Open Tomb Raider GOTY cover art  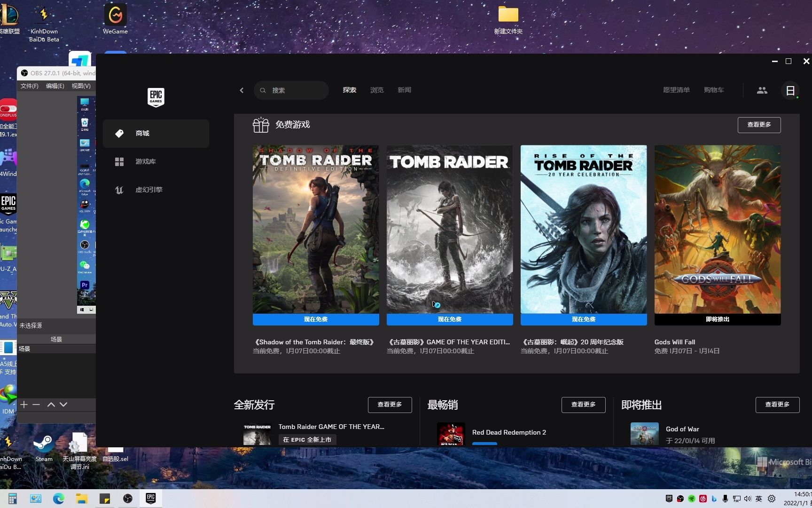pos(450,229)
